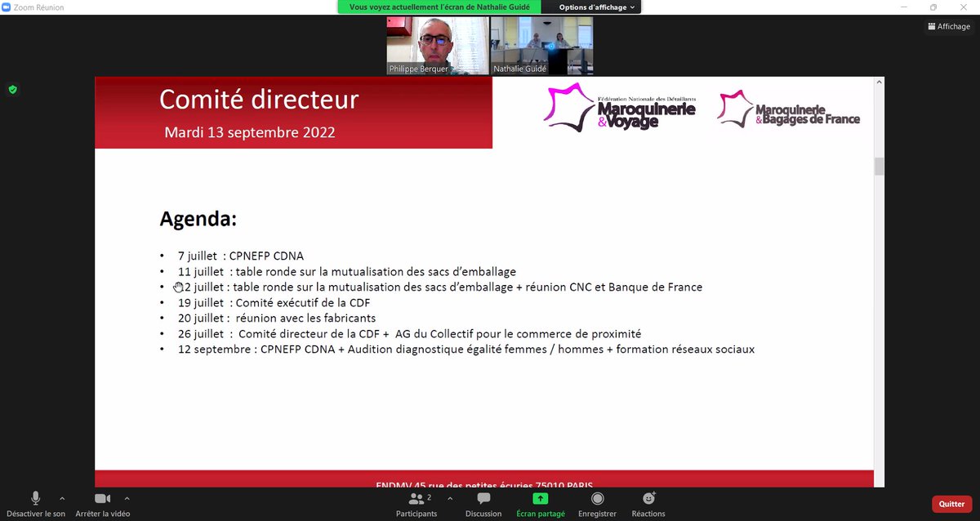Click the green banner showing Nathalie Guidé's screen
Image resolution: width=980 pixels, height=521 pixels.
click(440, 7)
